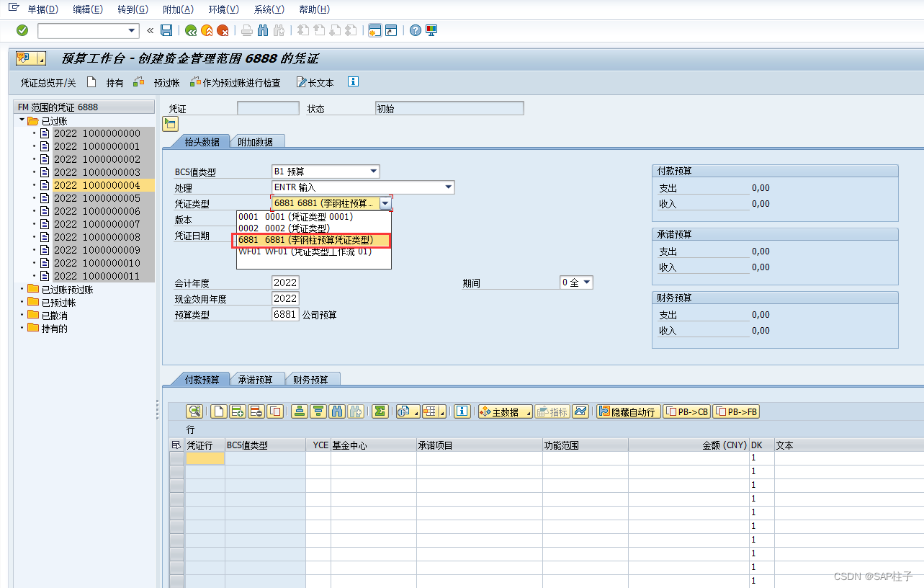Click the Save diskette icon

[x=166, y=30]
